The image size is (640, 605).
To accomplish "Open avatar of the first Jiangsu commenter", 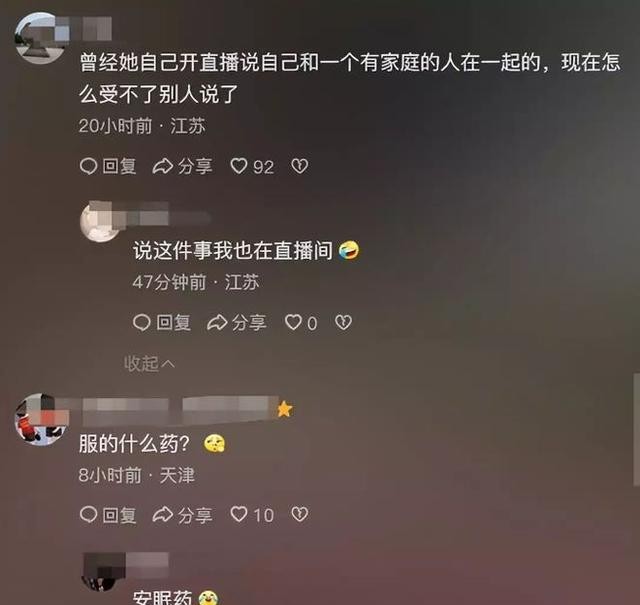I will pyautogui.click(x=40, y=38).
